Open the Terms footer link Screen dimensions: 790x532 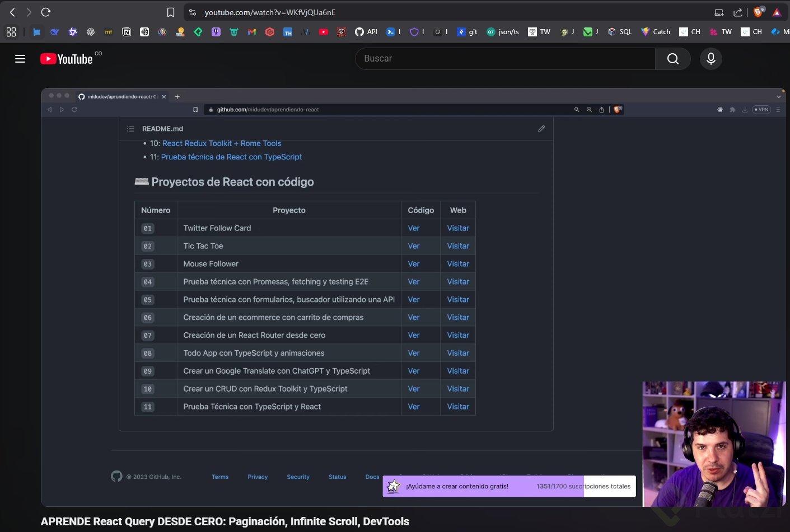[220, 477]
